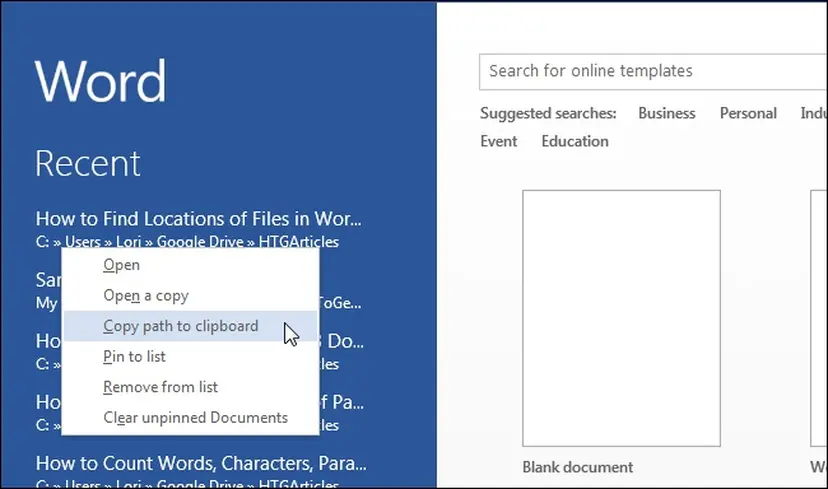
Task: Select the Personal suggested search
Action: tap(748, 114)
